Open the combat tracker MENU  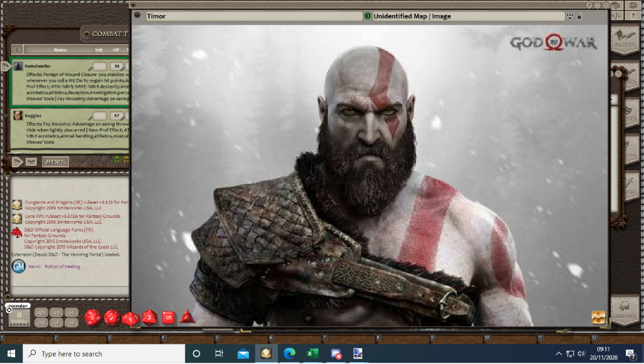pyautogui.click(x=55, y=162)
